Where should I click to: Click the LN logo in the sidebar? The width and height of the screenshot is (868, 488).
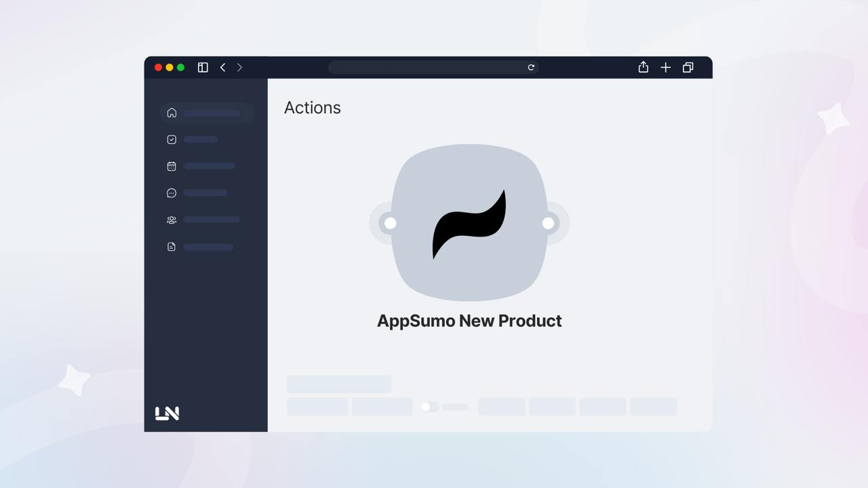point(167,413)
